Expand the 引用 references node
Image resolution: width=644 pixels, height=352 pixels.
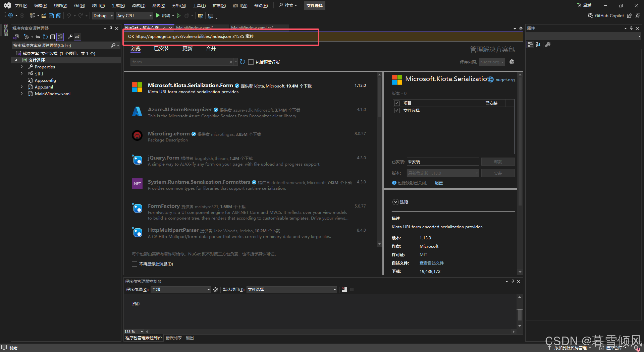(21, 73)
